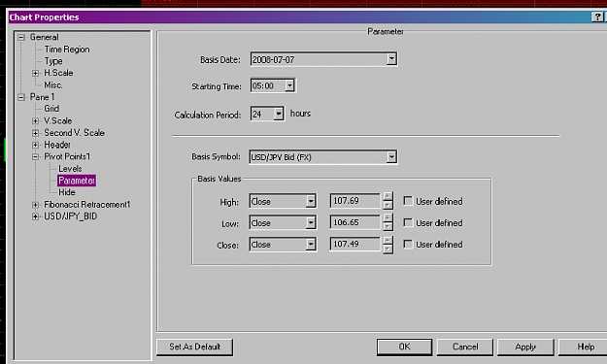Open the Low basis value dropdown
Image resolution: width=607 pixels, height=364 pixels.
point(311,223)
